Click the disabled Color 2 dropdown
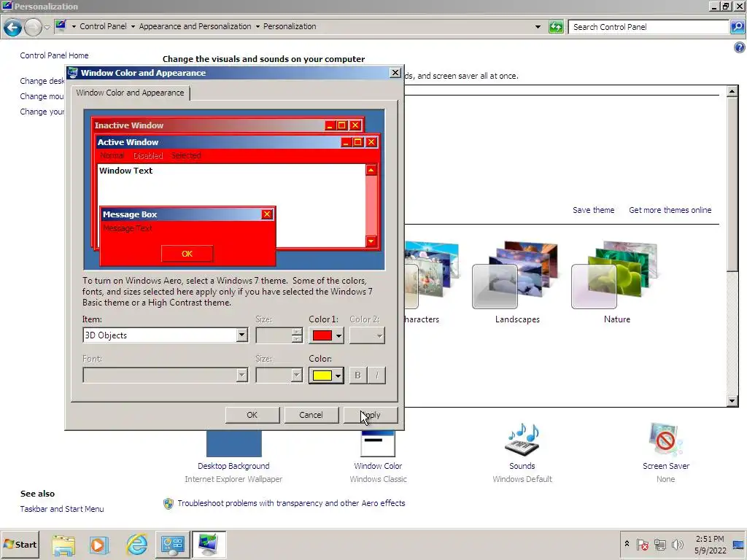This screenshot has height=560, width=747. [x=367, y=335]
